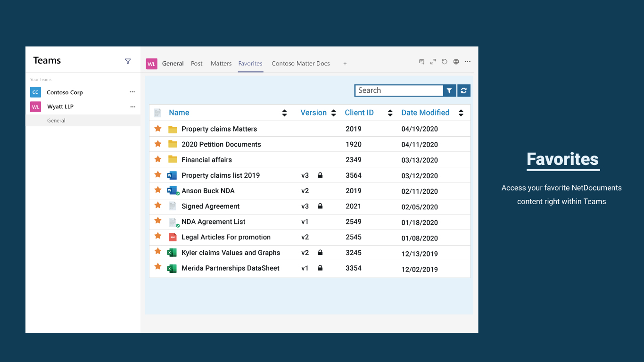644x362 pixels.
Task: Reload the tab using refresh icon
Action: [445, 62]
